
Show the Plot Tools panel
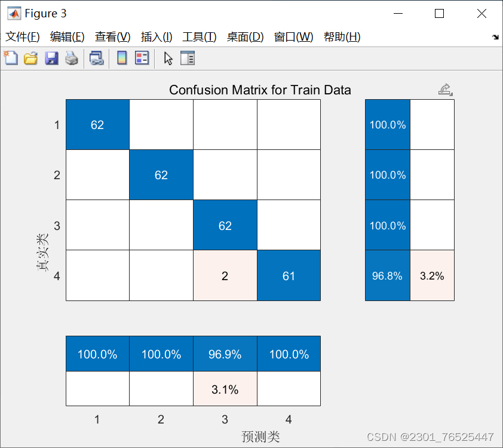click(187, 58)
